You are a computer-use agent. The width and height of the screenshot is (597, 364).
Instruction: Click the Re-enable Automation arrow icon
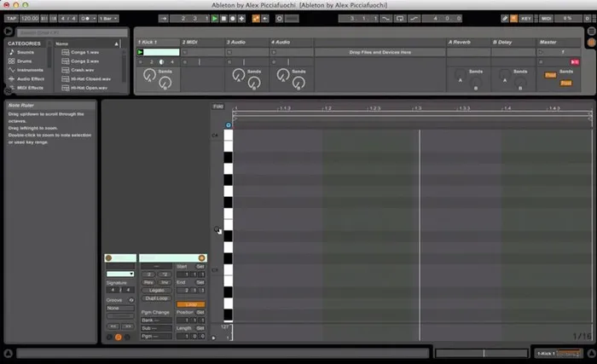265,18
